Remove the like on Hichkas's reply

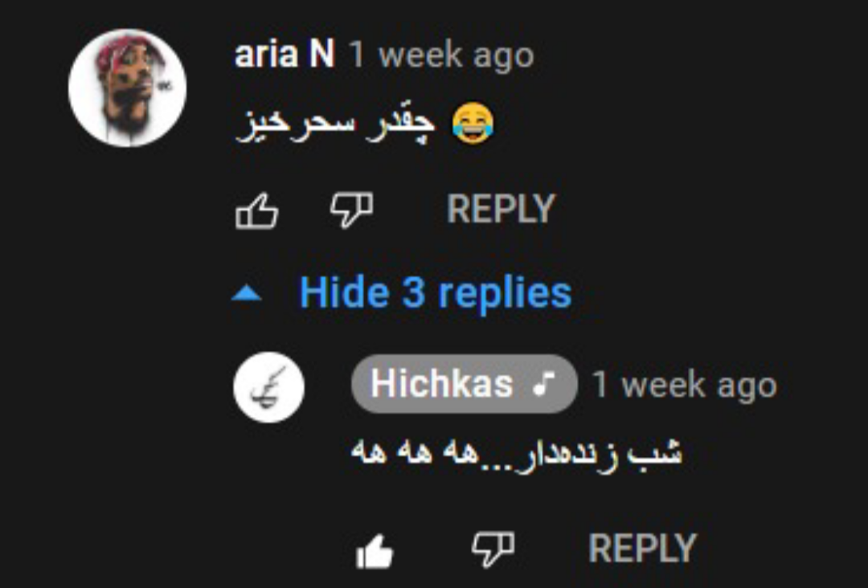click(x=375, y=550)
